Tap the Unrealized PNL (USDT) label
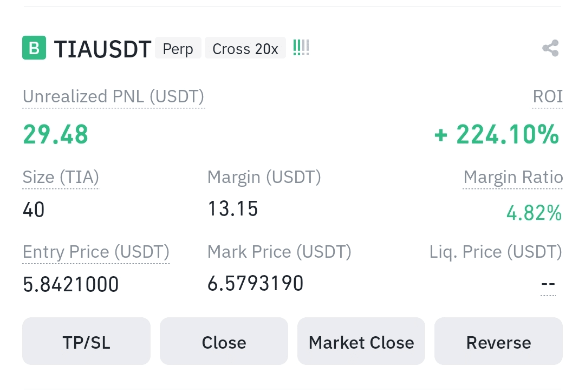This screenshot has width=585, height=392. point(113,97)
